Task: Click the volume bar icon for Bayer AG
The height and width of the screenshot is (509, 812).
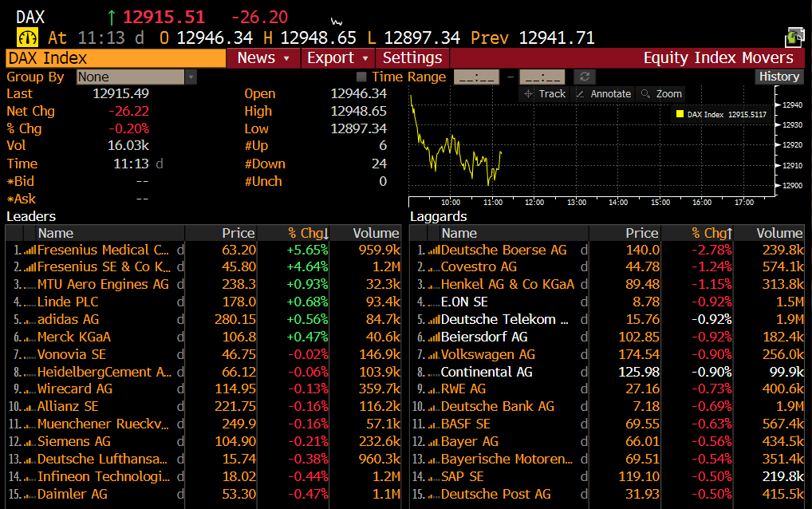Action: click(x=433, y=443)
